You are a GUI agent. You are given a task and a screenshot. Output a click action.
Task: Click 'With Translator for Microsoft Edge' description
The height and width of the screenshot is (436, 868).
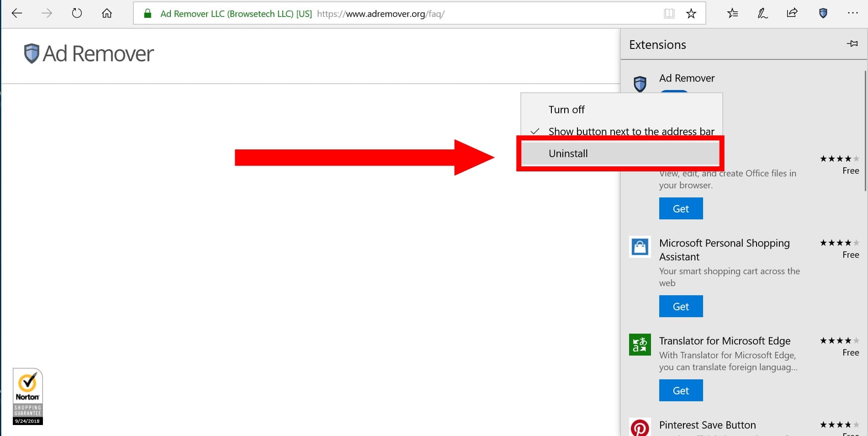pyautogui.click(x=728, y=361)
